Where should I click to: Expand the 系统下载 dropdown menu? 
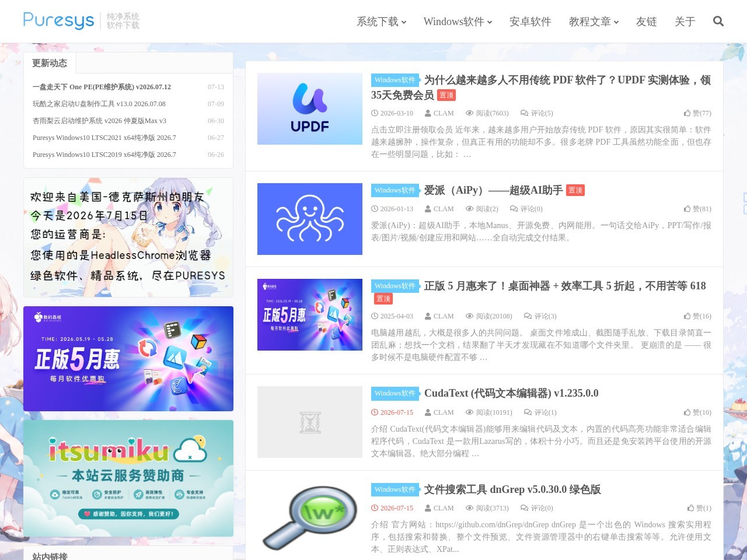pos(382,22)
